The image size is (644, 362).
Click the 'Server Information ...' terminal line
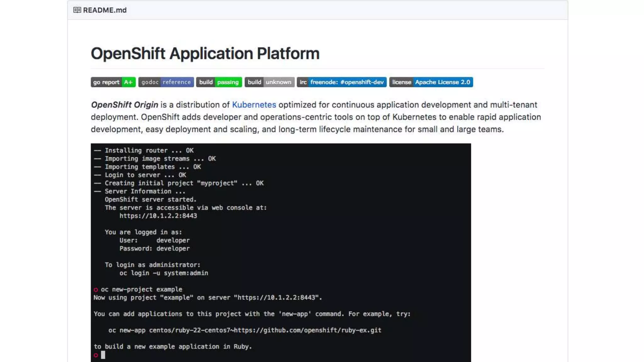(x=145, y=191)
